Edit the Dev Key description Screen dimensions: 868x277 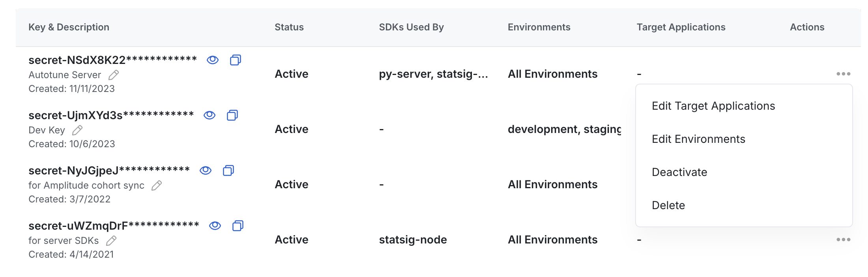[77, 130]
